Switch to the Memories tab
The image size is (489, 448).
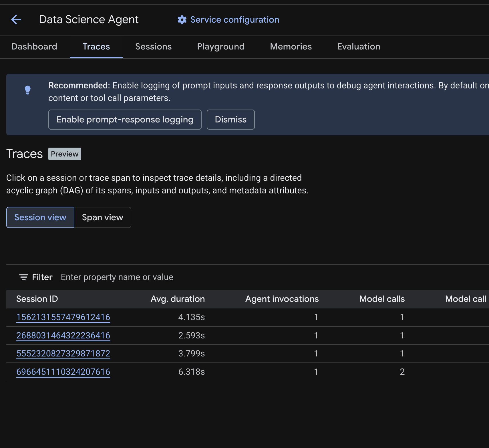(x=291, y=47)
